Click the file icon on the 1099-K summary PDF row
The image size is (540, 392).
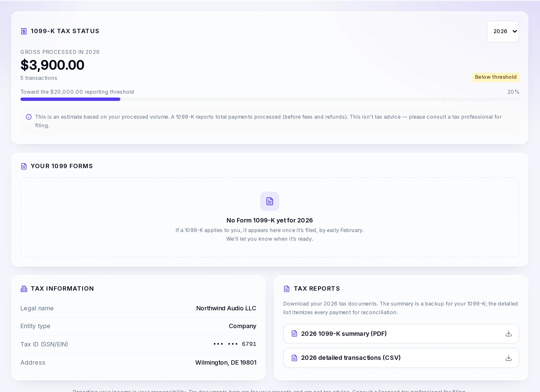click(x=294, y=334)
